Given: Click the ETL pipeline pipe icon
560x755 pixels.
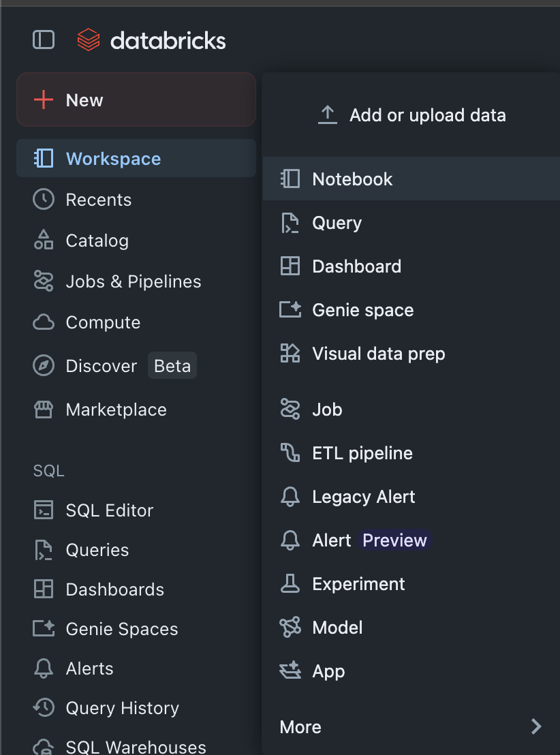Looking at the screenshot, I should click(x=290, y=452).
